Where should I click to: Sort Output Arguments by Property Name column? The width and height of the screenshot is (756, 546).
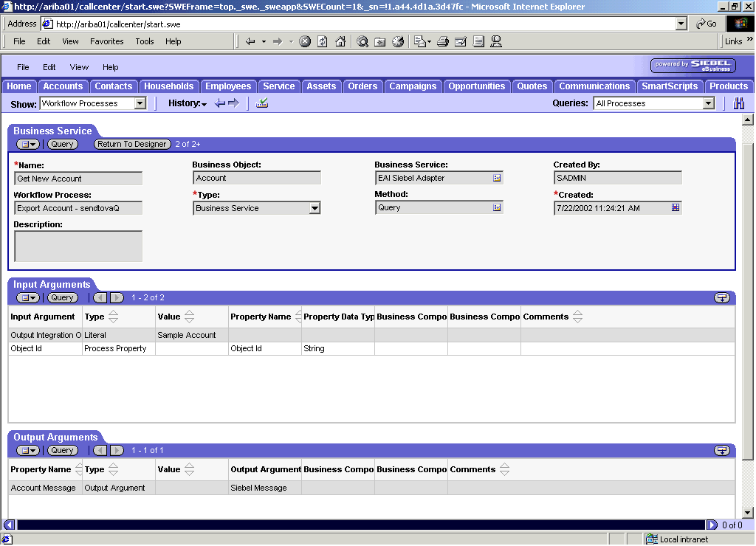[x=78, y=469]
